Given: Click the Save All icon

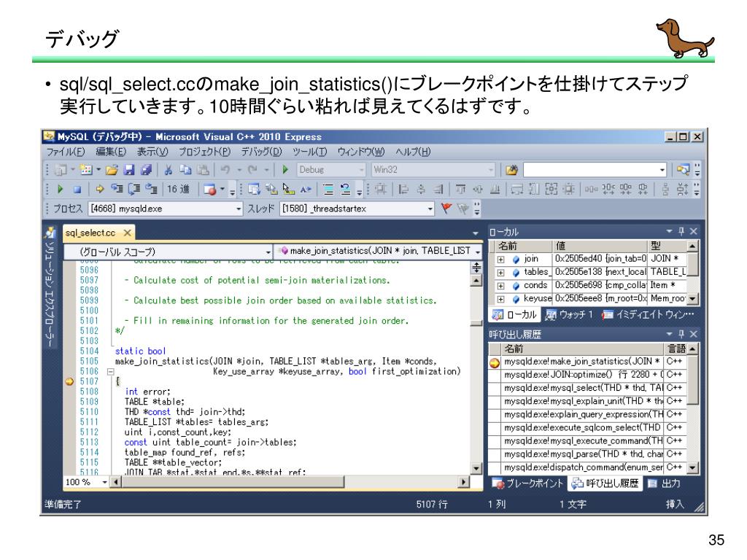Looking at the screenshot, I should [146, 169].
